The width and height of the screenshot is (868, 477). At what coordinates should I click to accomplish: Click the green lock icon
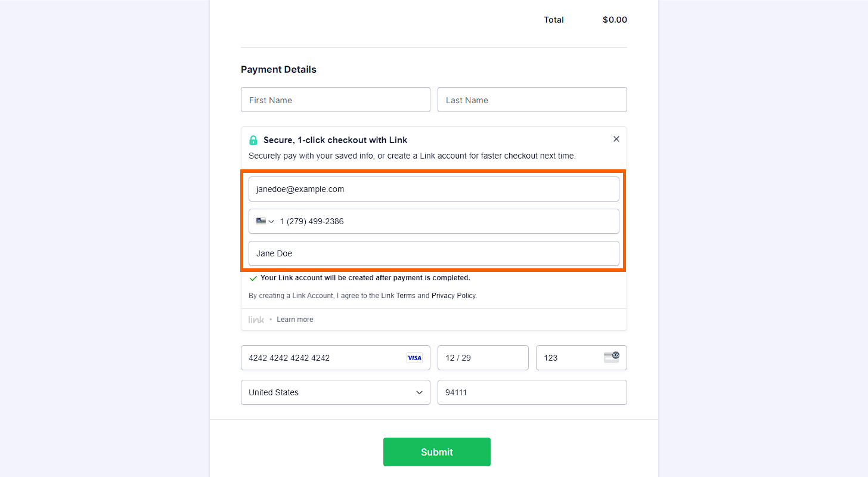pyautogui.click(x=253, y=140)
